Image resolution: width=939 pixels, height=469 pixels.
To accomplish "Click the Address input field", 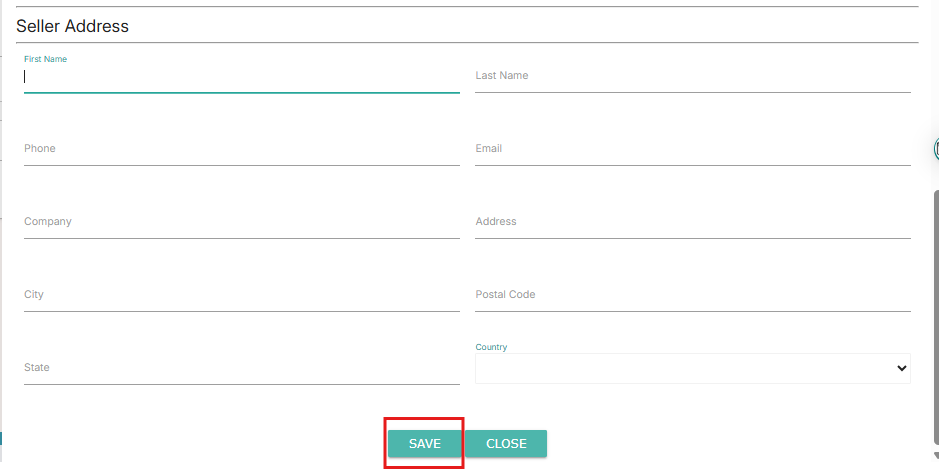I will coord(692,222).
